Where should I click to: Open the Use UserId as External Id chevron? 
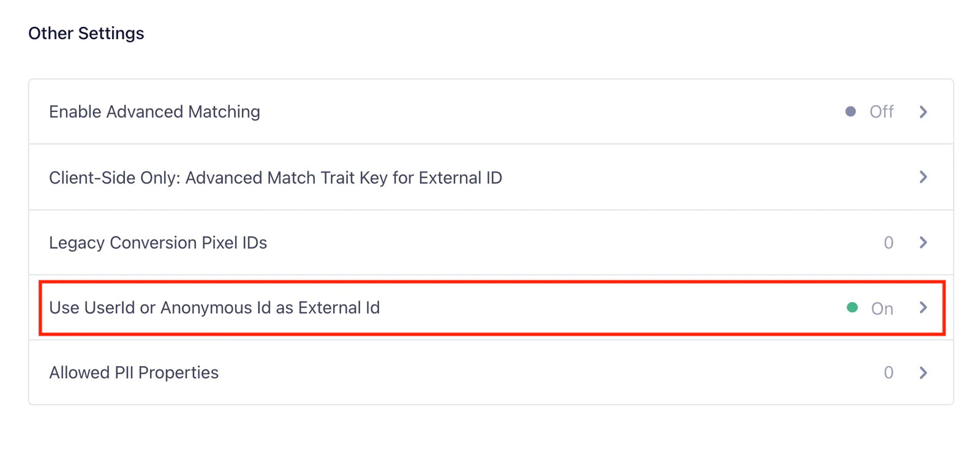(924, 308)
